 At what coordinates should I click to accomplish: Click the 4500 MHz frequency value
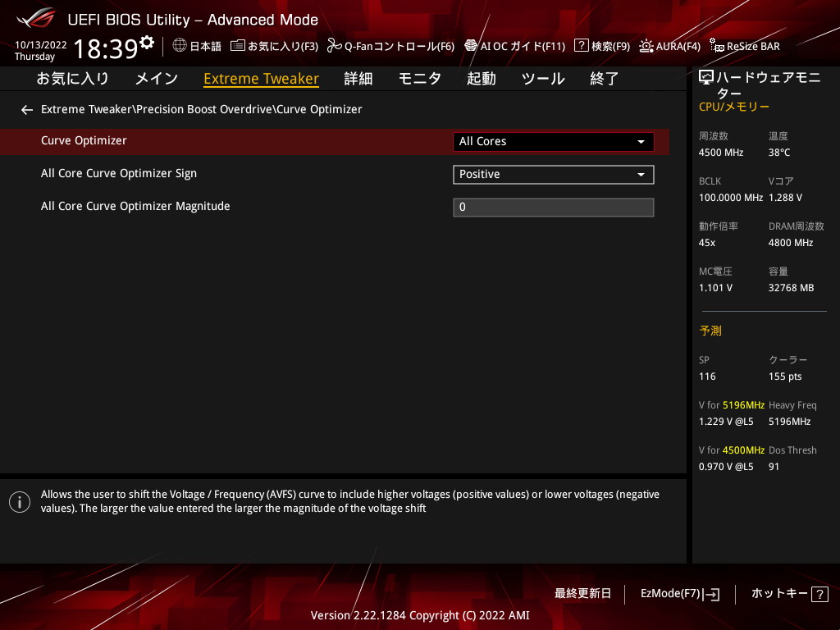(x=721, y=153)
